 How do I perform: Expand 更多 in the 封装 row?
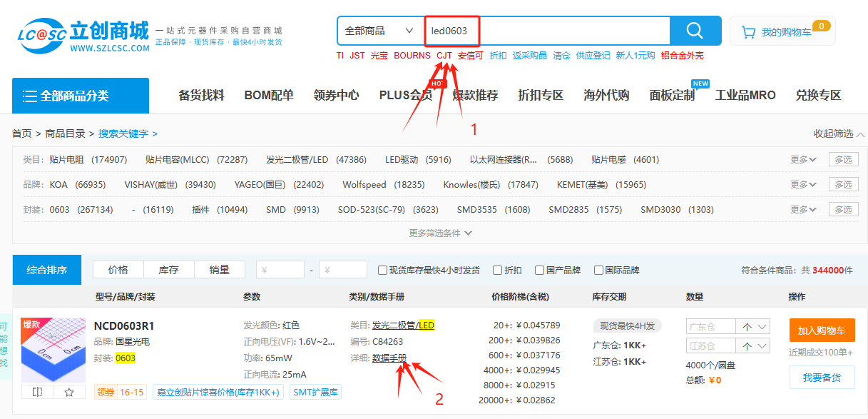coord(803,210)
